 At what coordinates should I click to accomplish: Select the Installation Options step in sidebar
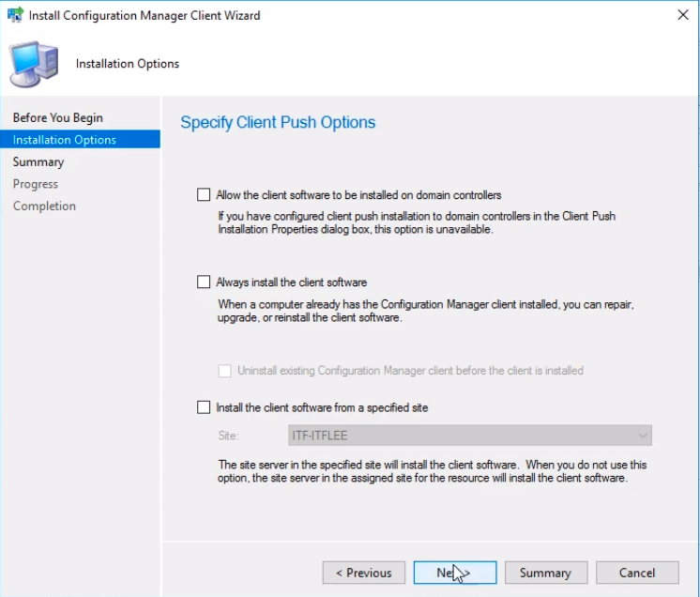(81, 139)
